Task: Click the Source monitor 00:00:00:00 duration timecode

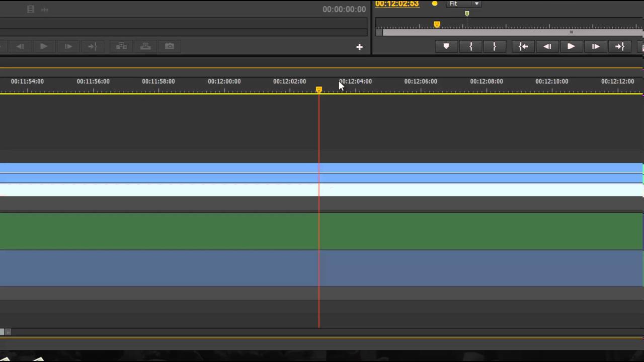Action: [x=344, y=9]
